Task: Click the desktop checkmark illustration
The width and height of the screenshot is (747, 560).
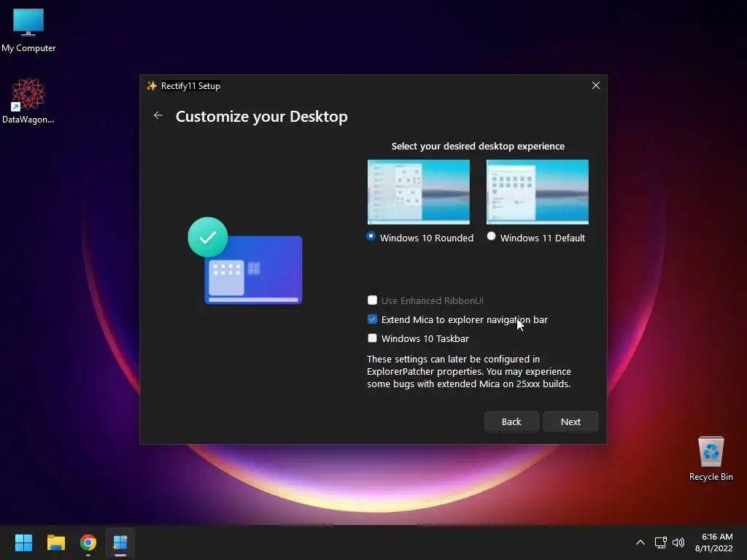Action: click(245, 260)
